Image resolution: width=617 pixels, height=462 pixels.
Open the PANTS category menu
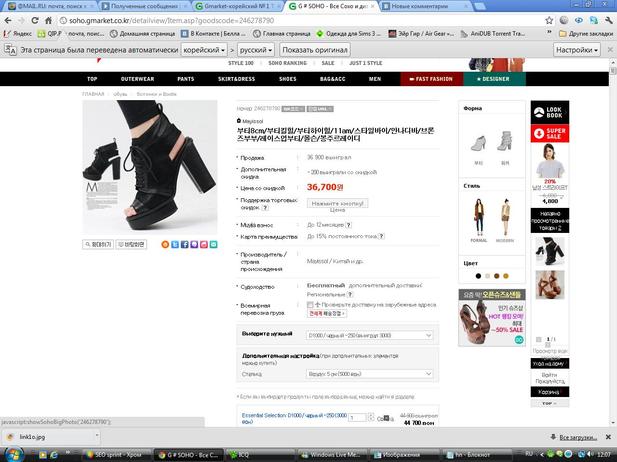(186, 79)
